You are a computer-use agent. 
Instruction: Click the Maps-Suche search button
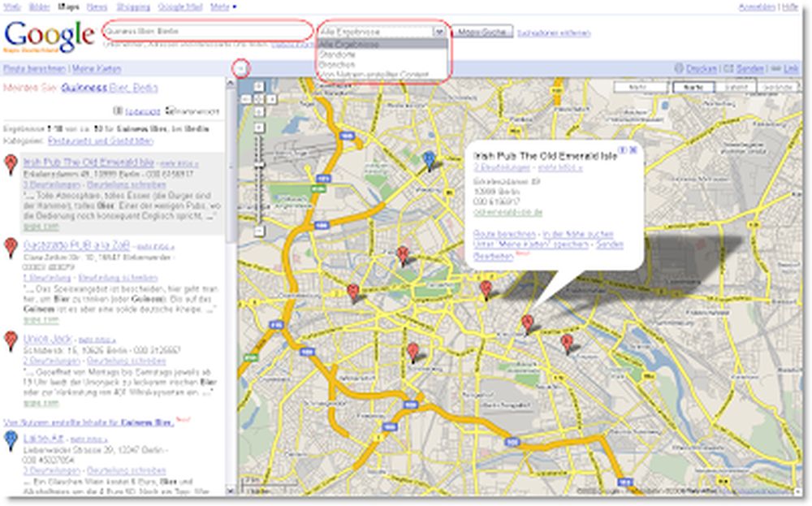(482, 32)
